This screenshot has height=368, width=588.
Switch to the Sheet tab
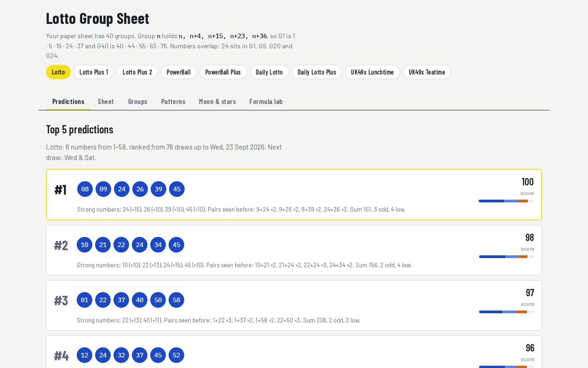tap(106, 102)
